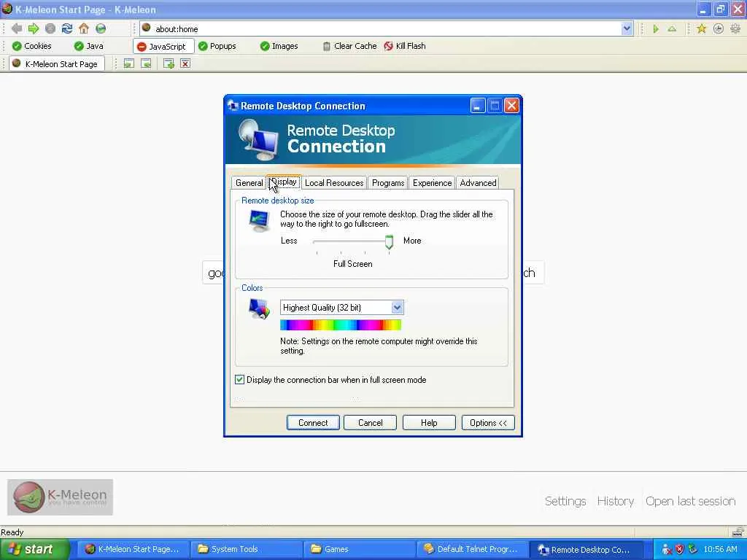Reload the page with the Refresh icon

click(66, 28)
